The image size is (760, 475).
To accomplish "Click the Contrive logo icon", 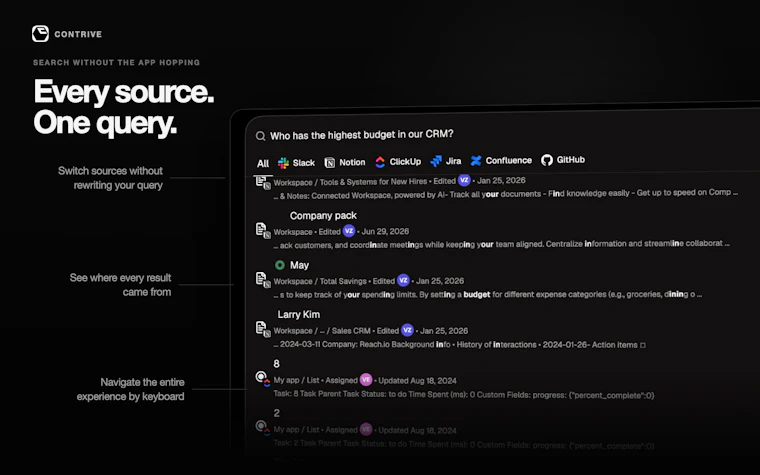I will point(40,34).
